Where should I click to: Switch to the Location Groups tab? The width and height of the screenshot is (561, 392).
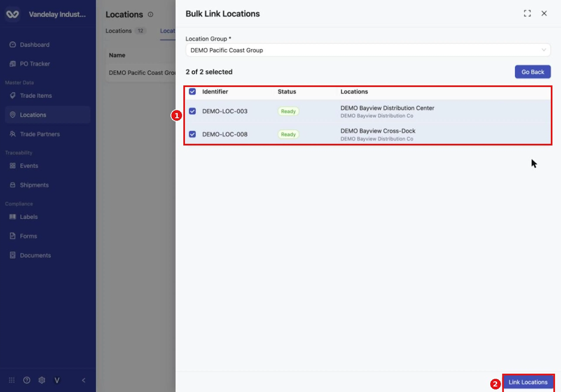coord(168,31)
